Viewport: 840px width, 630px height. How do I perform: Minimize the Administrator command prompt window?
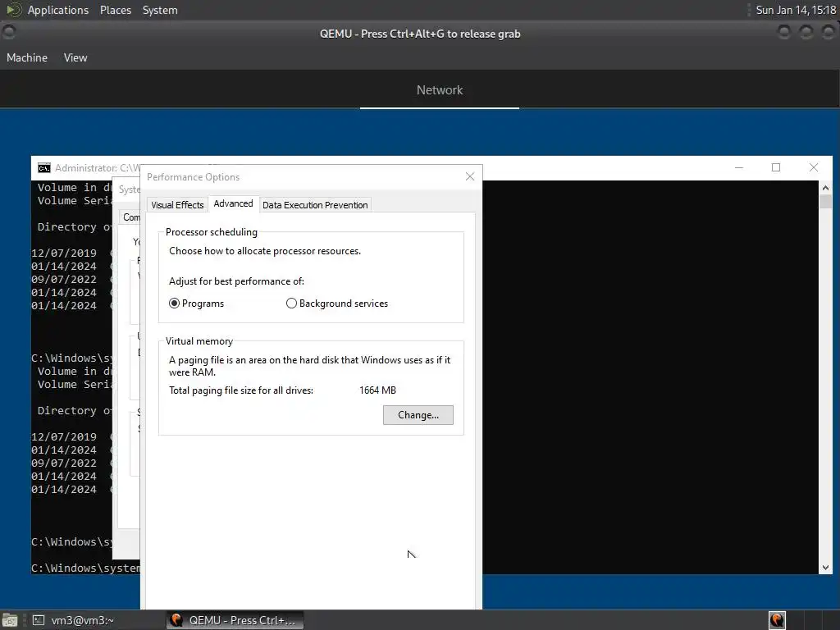739,167
